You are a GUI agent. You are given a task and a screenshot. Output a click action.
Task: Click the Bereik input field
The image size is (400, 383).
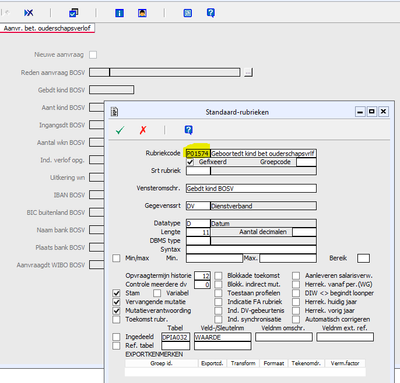(363, 258)
